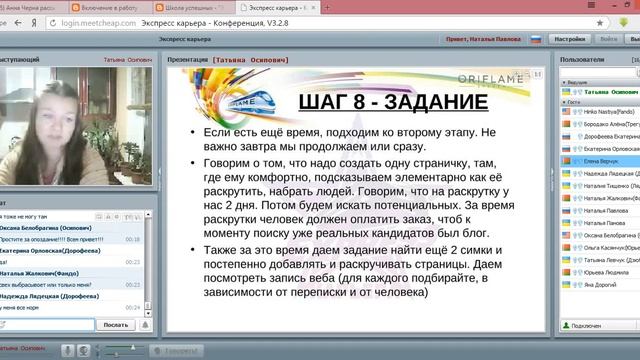Click fullscreen icon on presentation corner
Viewport: 640px width, 360px height.
coord(538,74)
